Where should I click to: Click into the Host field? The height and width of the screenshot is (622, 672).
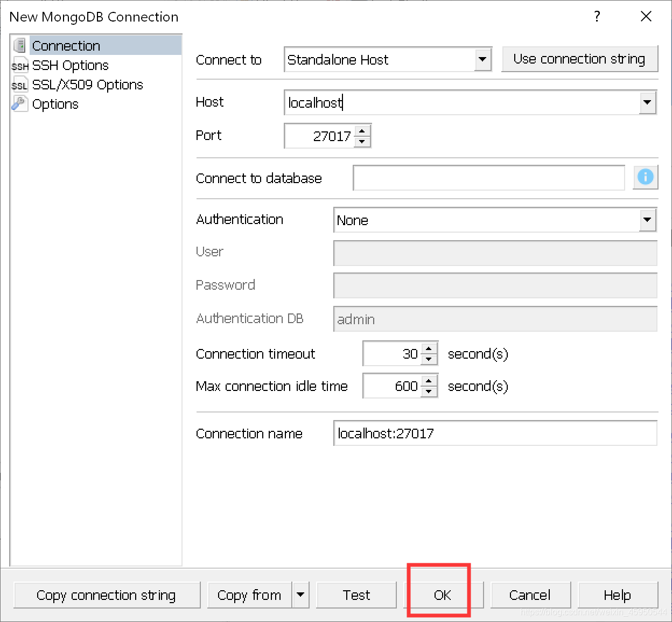461,102
